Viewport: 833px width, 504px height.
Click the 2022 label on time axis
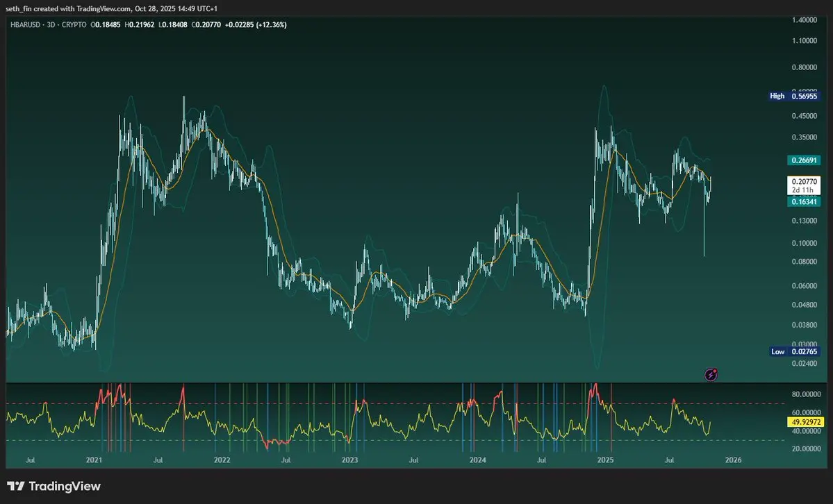click(x=222, y=460)
